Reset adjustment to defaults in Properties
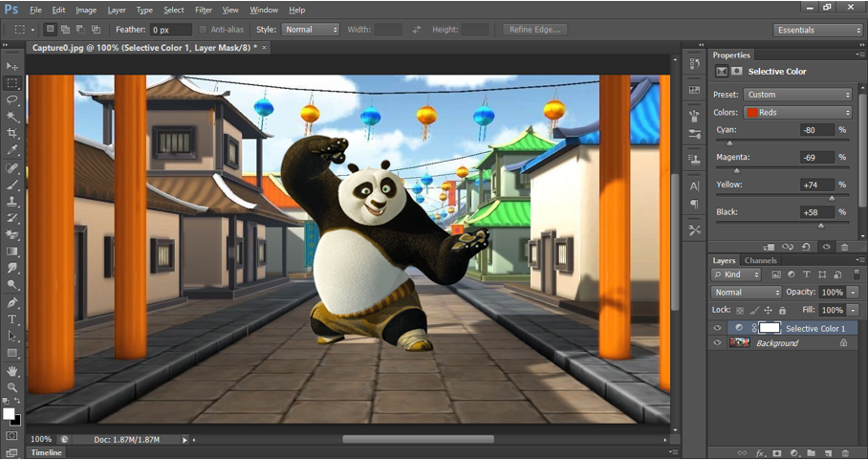Image resolution: width=868 pixels, height=460 pixels. [806, 247]
